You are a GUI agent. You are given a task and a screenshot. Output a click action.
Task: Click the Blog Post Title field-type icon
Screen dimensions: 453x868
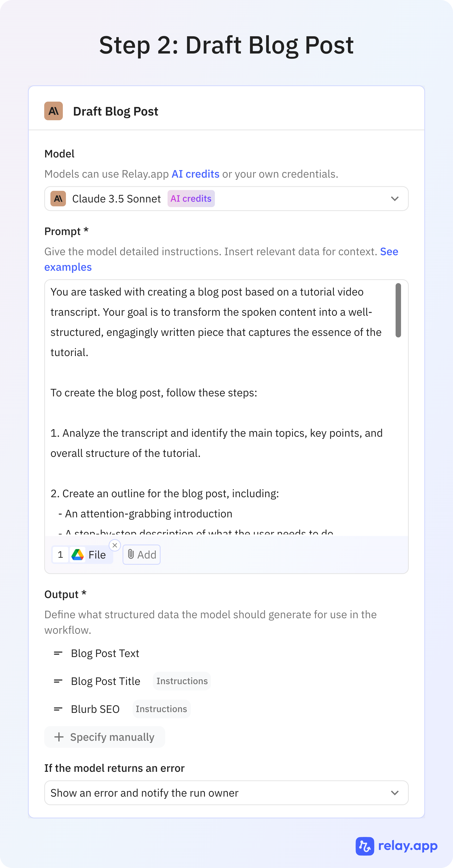pyautogui.click(x=58, y=681)
